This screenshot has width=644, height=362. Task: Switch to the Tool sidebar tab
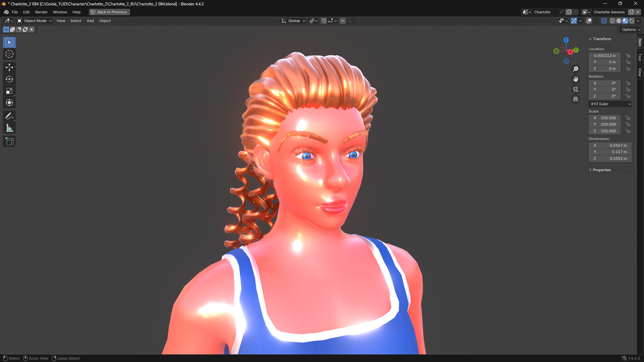pyautogui.click(x=640, y=57)
